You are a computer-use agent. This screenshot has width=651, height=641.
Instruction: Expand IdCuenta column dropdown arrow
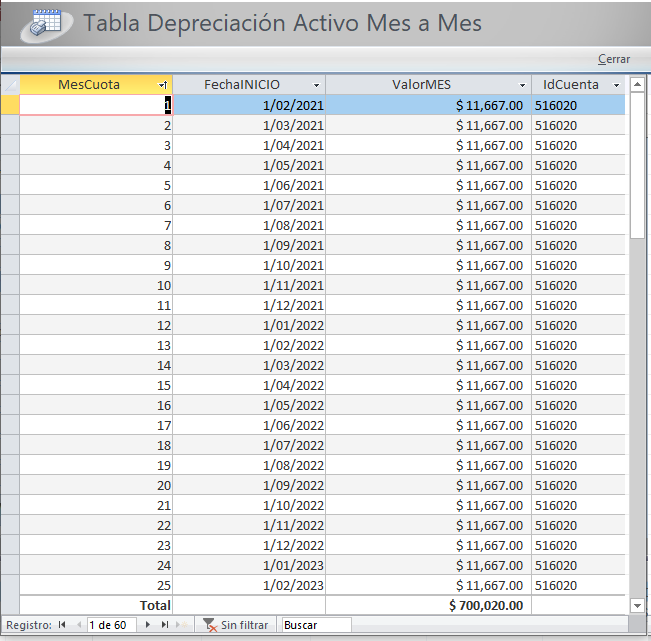click(x=617, y=86)
